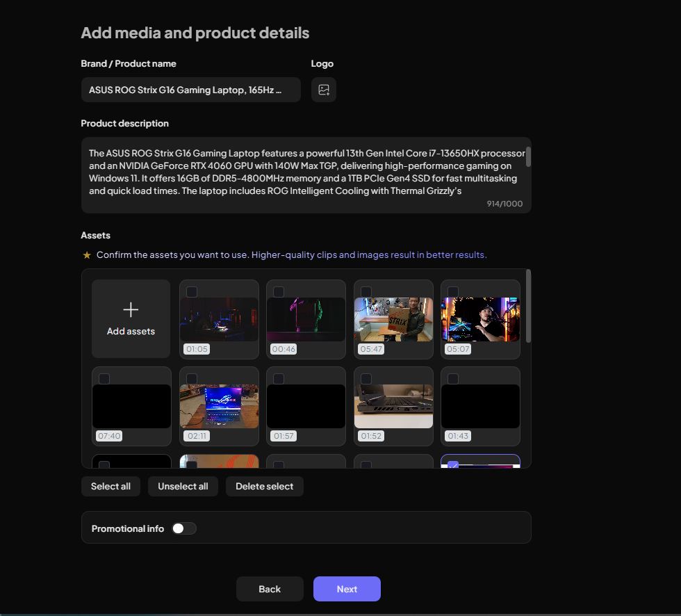Click the "Add media and product details" heading
The height and width of the screenshot is (616, 681).
tap(195, 33)
